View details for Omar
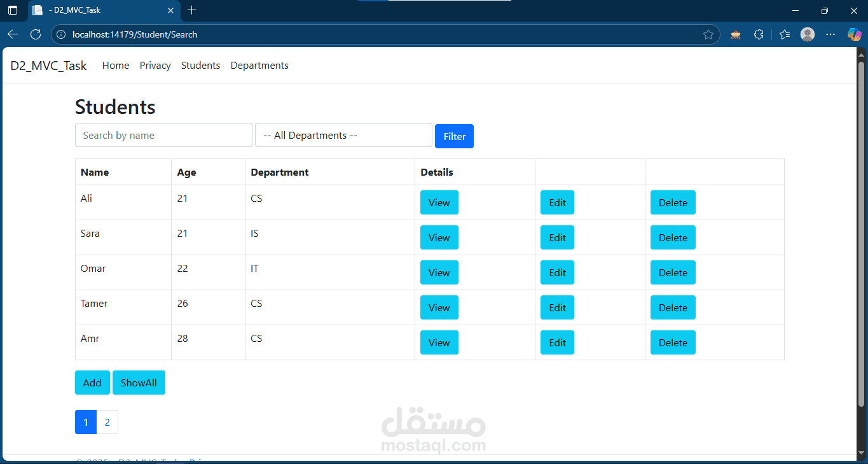Viewport: 868px width, 464px height. (x=439, y=272)
